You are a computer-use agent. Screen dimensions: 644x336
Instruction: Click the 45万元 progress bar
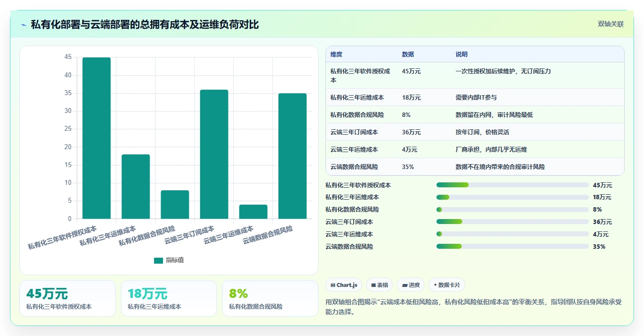coord(513,185)
